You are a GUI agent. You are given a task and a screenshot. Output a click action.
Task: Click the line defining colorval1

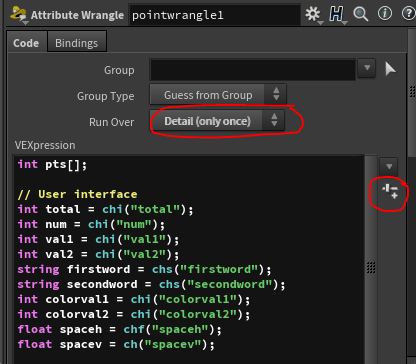pos(134,300)
